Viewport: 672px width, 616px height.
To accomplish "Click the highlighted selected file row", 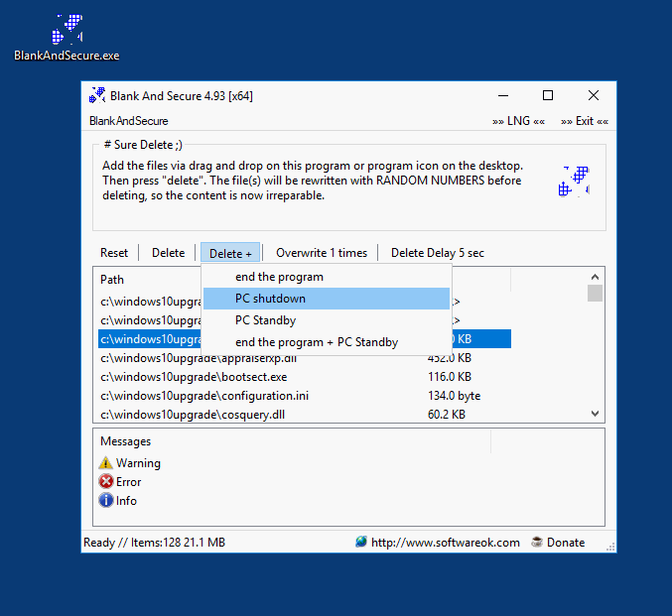I will [305, 339].
